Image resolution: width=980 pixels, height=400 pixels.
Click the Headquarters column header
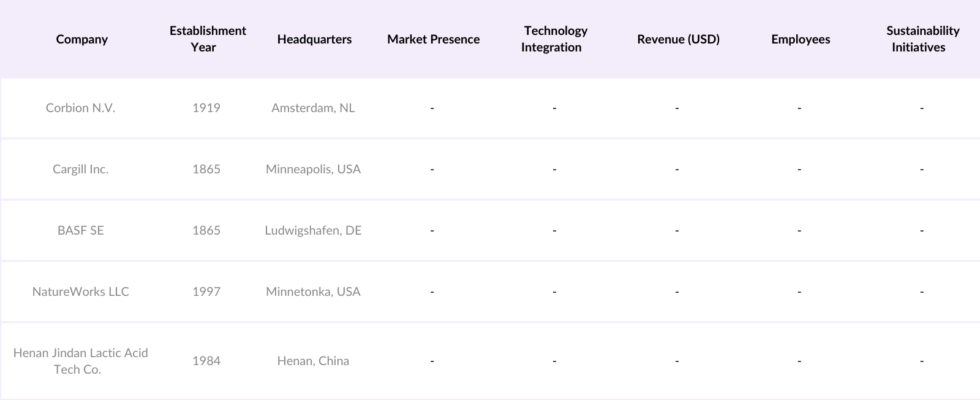click(314, 39)
